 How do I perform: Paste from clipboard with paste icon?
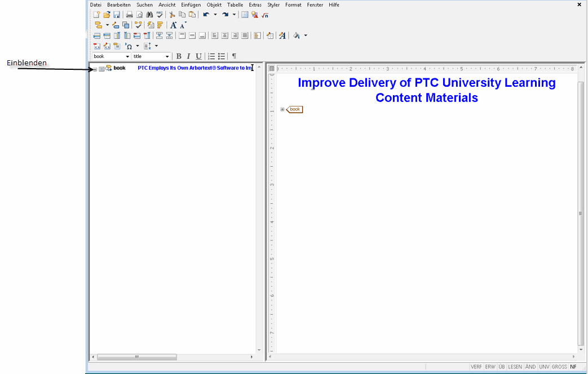pyautogui.click(x=192, y=15)
